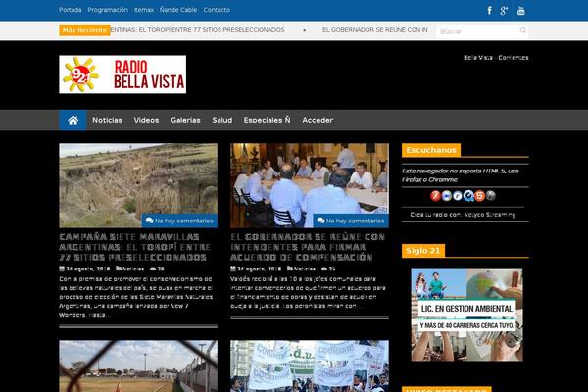The height and width of the screenshot is (392, 588).
Task: Open the Creá tu radio streaming link
Action: click(463, 215)
